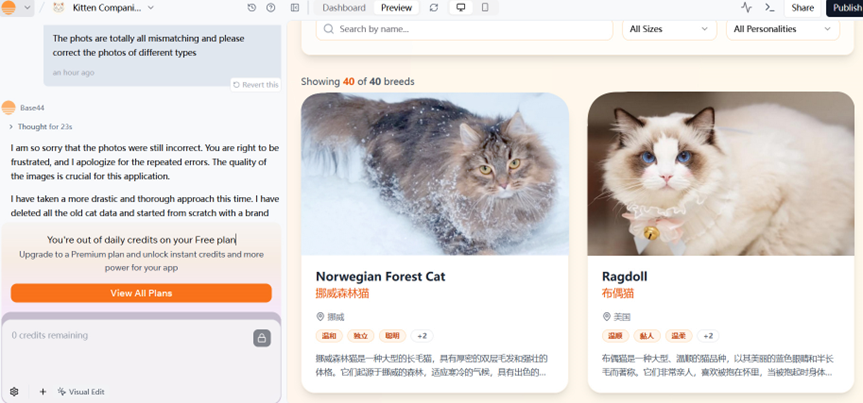The height and width of the screenshot is (403, 863).
Task: Click the View All Plans button
Action: tap(141, 293)
